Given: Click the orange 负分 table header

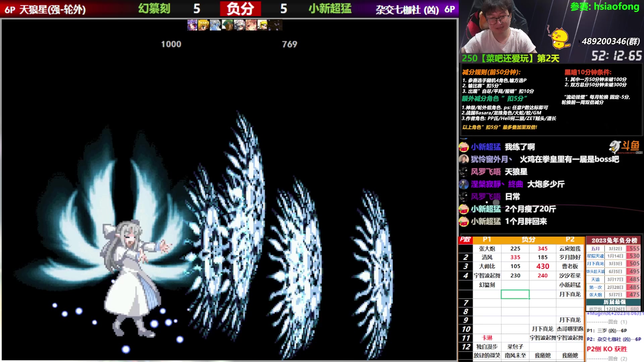Looking at the screenshot, I should click(x=529, y=239).
